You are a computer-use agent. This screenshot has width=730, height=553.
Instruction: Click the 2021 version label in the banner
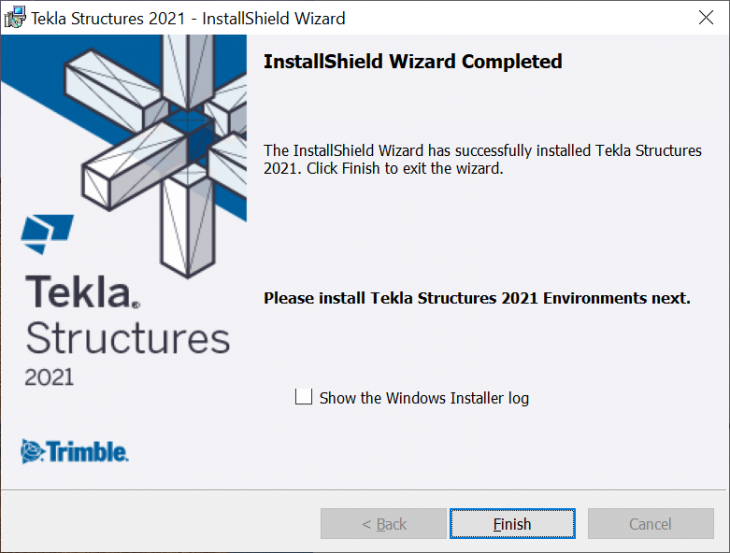tap(49, 377)
